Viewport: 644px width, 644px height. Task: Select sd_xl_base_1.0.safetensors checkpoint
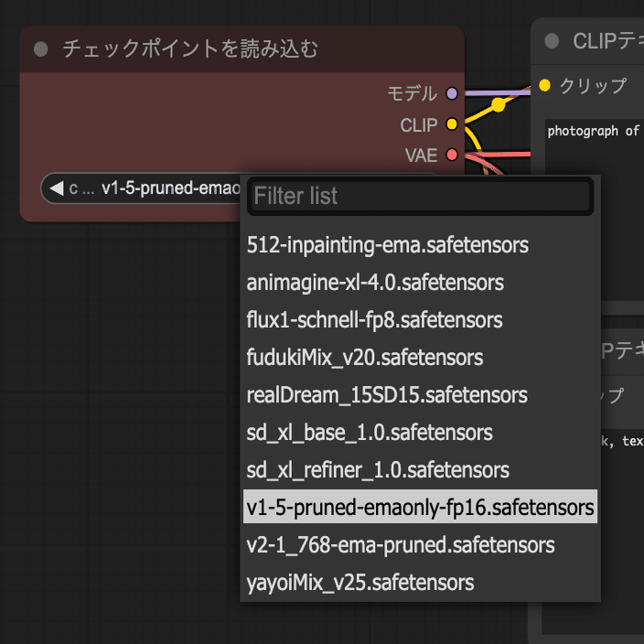(420, 433)
